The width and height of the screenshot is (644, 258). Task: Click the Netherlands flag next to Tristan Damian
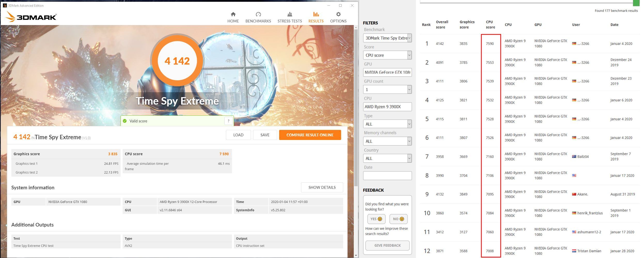[x=574, y=251]
